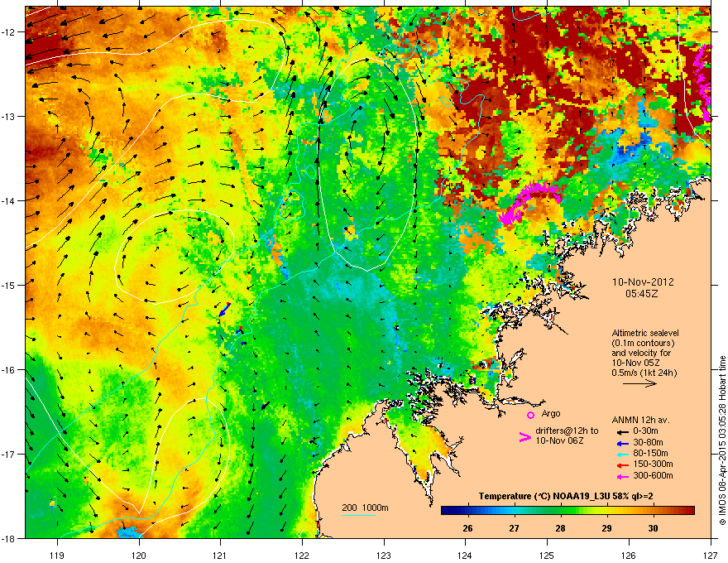Click the magenta drifters arrowhead legend symbol

524,437
